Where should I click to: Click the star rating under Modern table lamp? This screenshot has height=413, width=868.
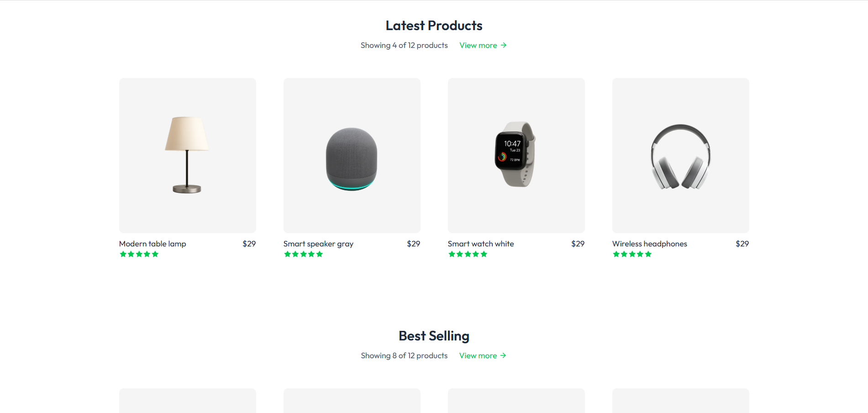tap(139, 254)
